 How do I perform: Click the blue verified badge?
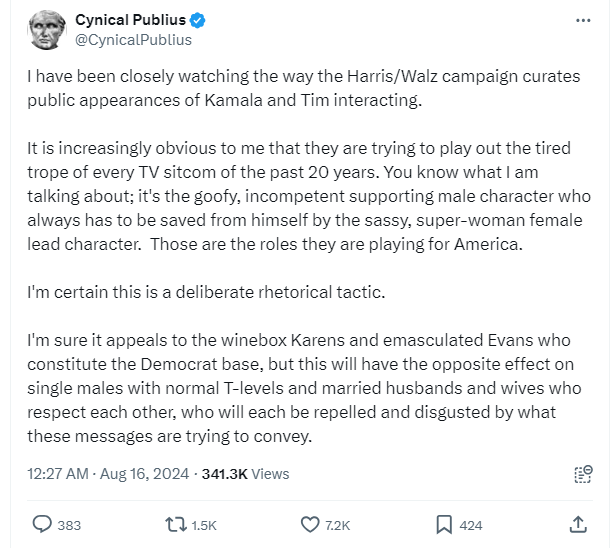point(198,20)
